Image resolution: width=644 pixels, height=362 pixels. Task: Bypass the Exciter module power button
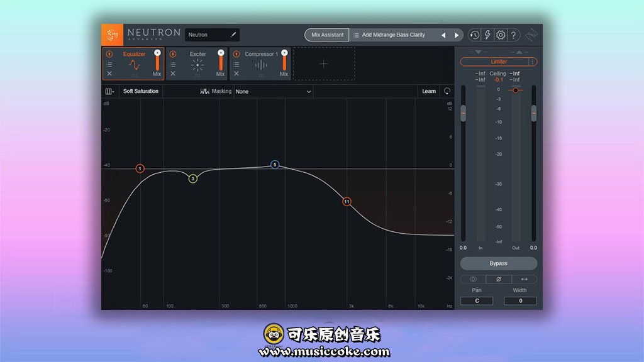[173, 54]
